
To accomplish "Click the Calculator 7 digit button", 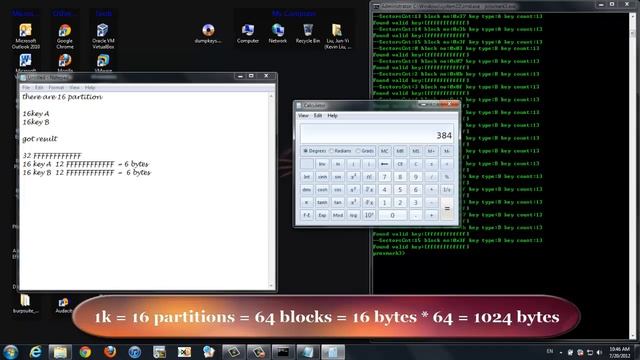I will coord(384,176).
